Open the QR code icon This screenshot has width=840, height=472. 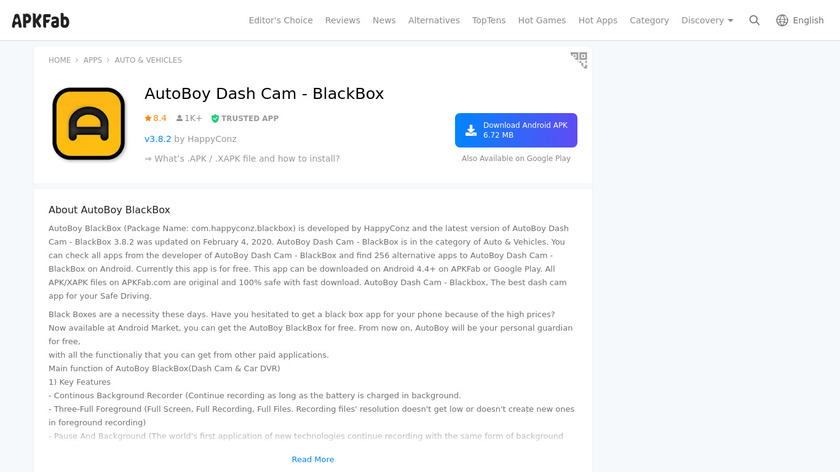579,60
